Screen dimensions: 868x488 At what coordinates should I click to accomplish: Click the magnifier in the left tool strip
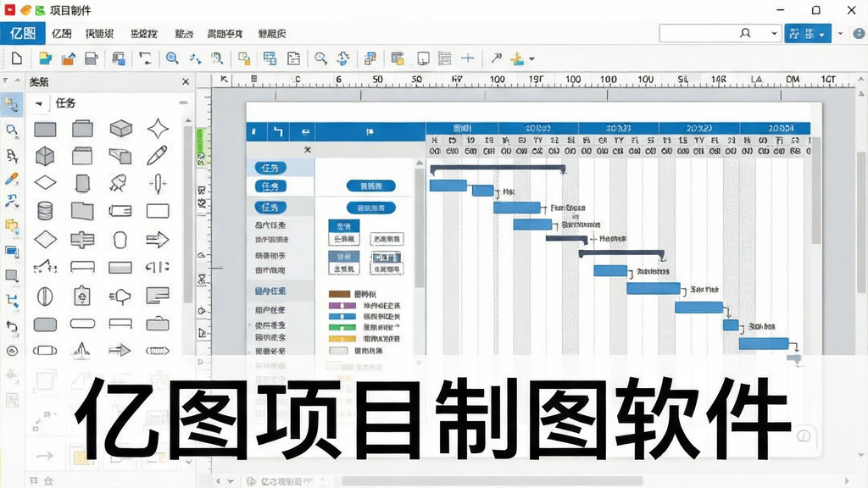point(11,130)
